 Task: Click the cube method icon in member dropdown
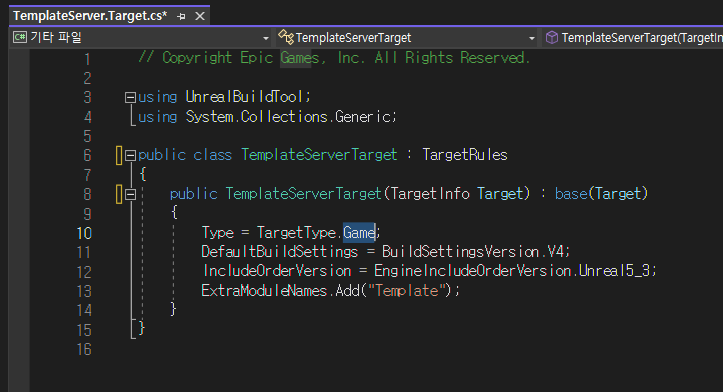tap(551, 37)
